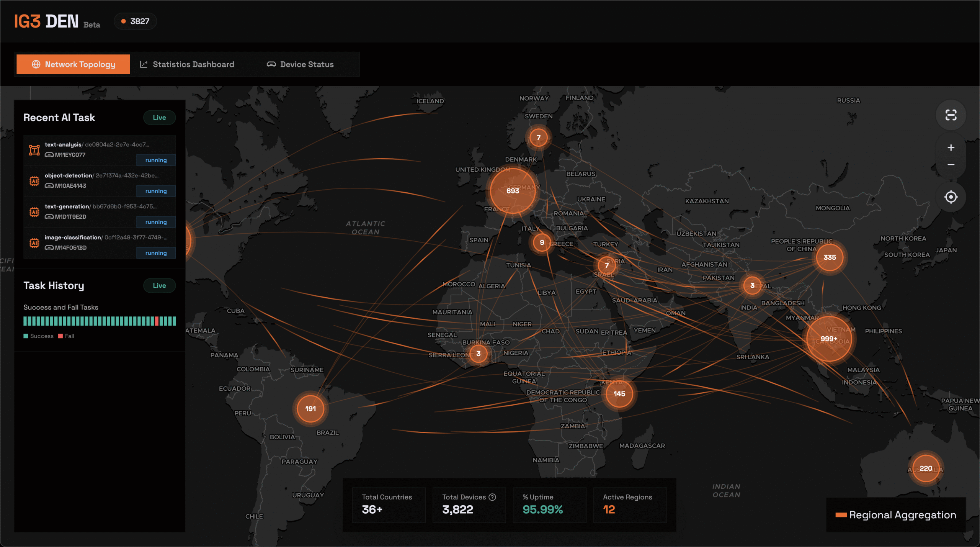Open the Device Status tab
The height and width of the screenshot is (547, 980).
(300, 64)
